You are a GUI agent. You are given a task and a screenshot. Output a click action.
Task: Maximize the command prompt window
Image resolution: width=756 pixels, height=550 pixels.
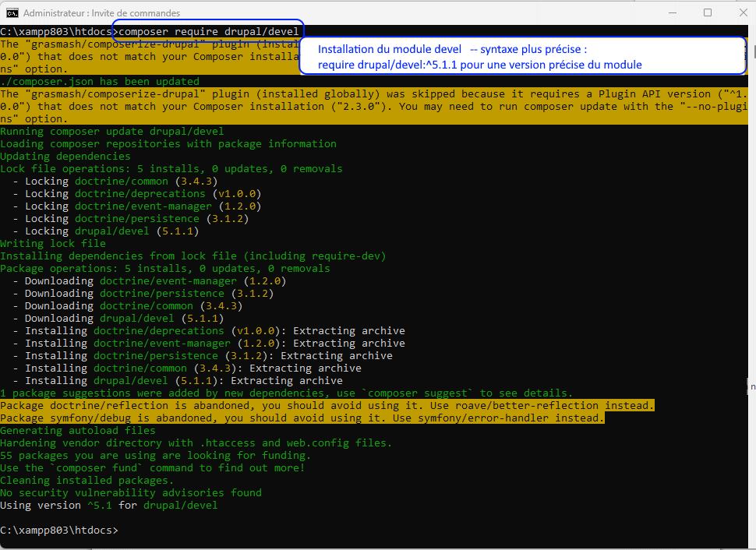pyautogui.click(x=708, y=13)
